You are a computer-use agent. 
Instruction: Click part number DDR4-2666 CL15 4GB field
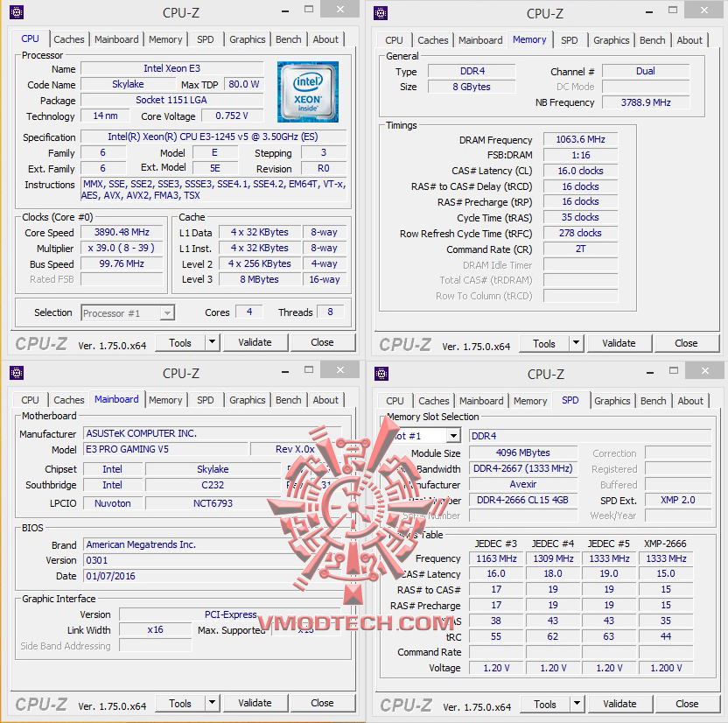pos(522,500)
